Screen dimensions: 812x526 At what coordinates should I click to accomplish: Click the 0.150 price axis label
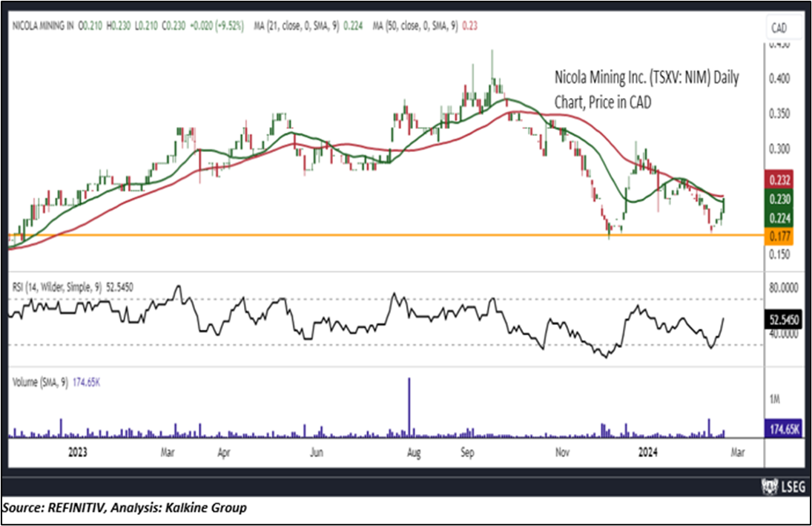coord(779,254)
